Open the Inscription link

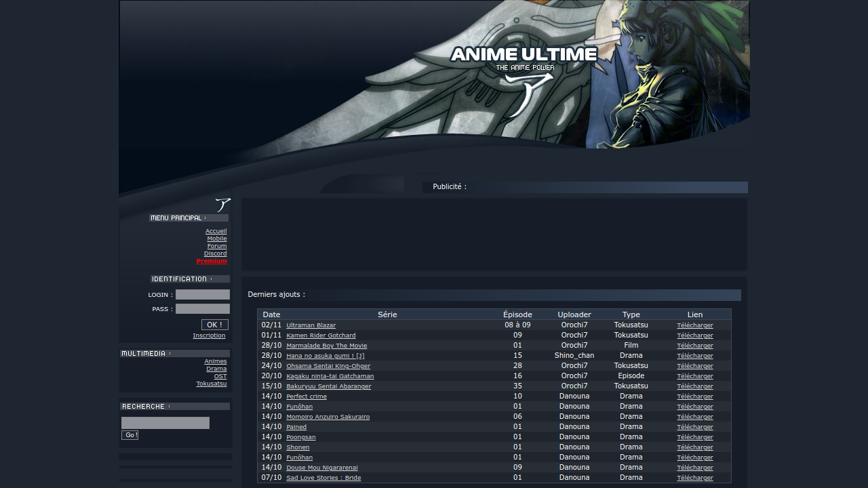pyautogui.click(x=209, y=335)
